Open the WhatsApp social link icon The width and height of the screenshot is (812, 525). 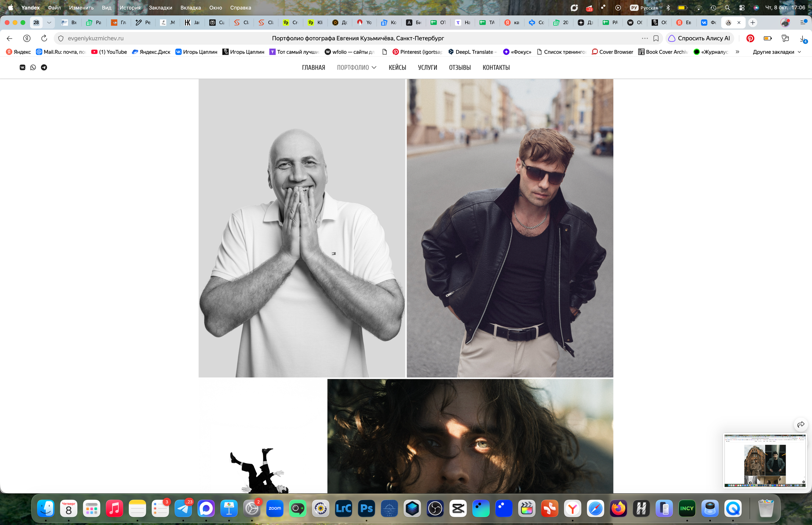tap(33, 68)
